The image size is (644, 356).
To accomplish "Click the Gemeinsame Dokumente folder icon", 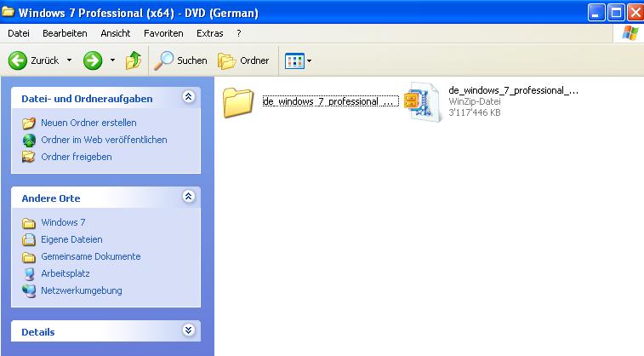I will [28, 257].
